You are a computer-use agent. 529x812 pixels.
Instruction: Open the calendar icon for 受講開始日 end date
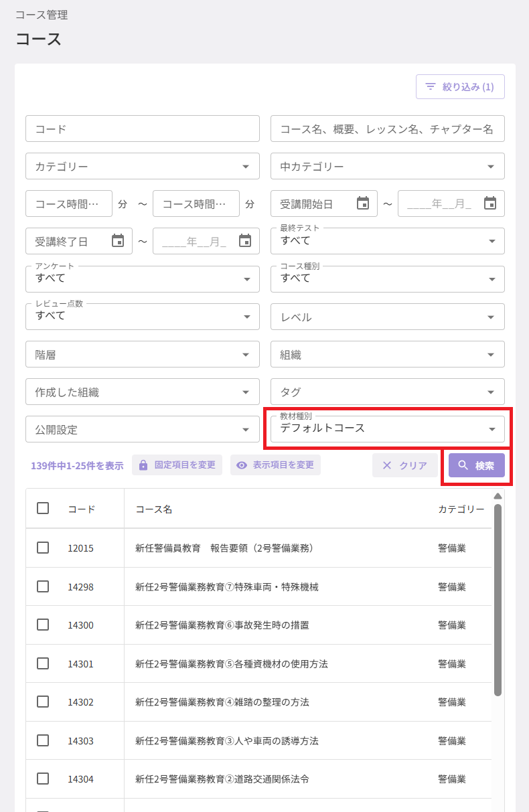490,203
